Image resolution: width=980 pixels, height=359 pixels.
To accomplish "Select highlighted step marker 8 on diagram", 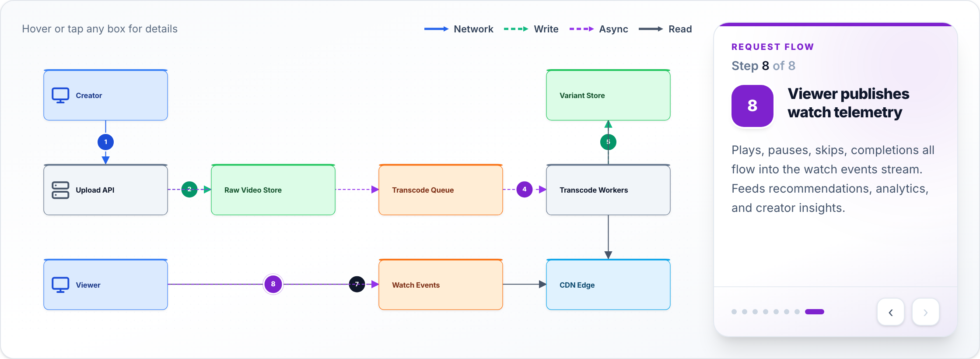I will (x=273, y=284).
